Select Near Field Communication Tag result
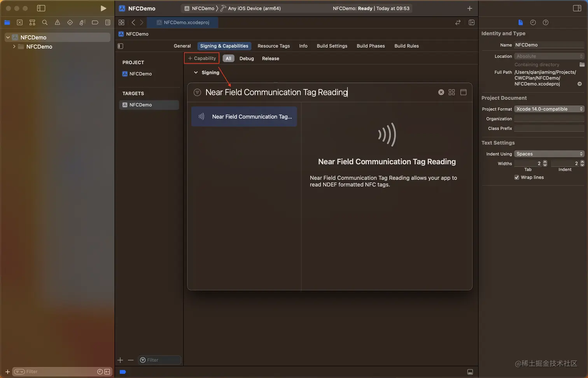The image size is (588, 378). coord(244,117)
